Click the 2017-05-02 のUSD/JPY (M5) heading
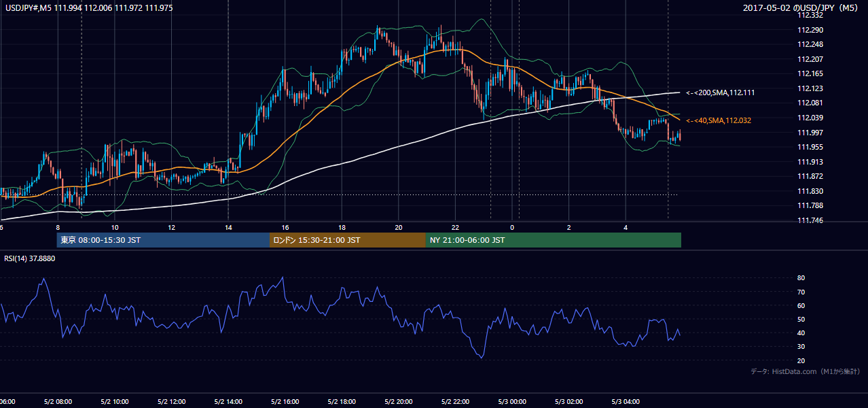The width and height of the screenshot is (868, 408). coord(801,8)
